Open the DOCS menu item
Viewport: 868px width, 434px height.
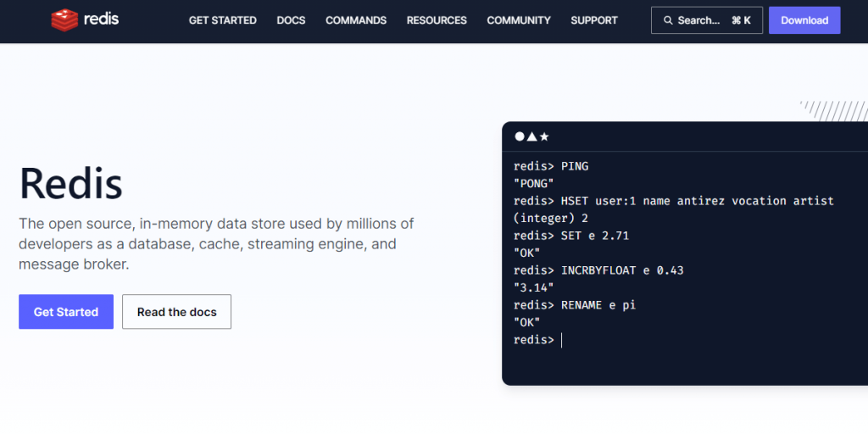tap(292, 20)
